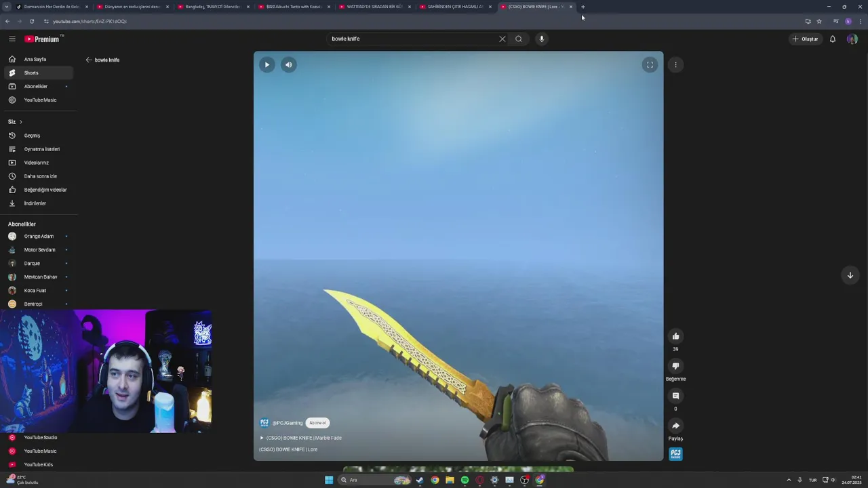Play the Shorts video
Screen dimensions: 868x488
[x=267, y=65]
